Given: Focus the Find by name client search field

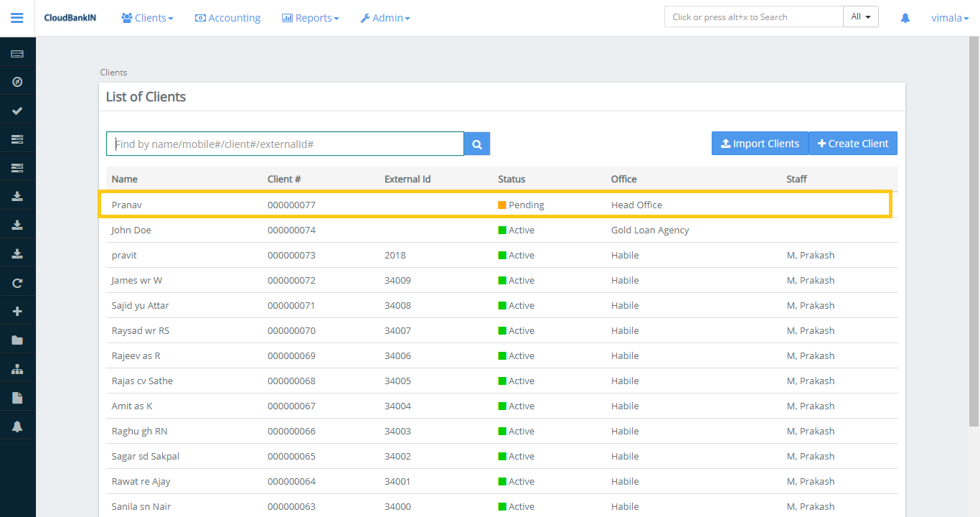Looking at the screenshot, I should click(x=285, y=144).
